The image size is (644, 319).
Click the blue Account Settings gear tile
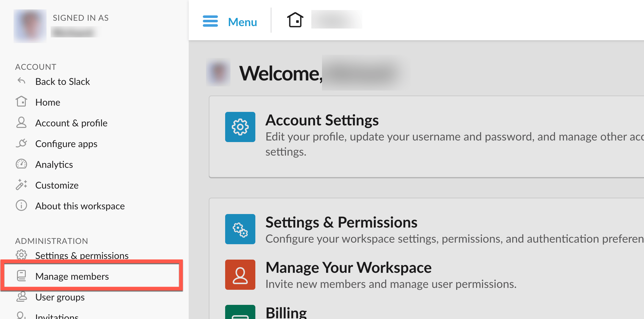(240, 127)
